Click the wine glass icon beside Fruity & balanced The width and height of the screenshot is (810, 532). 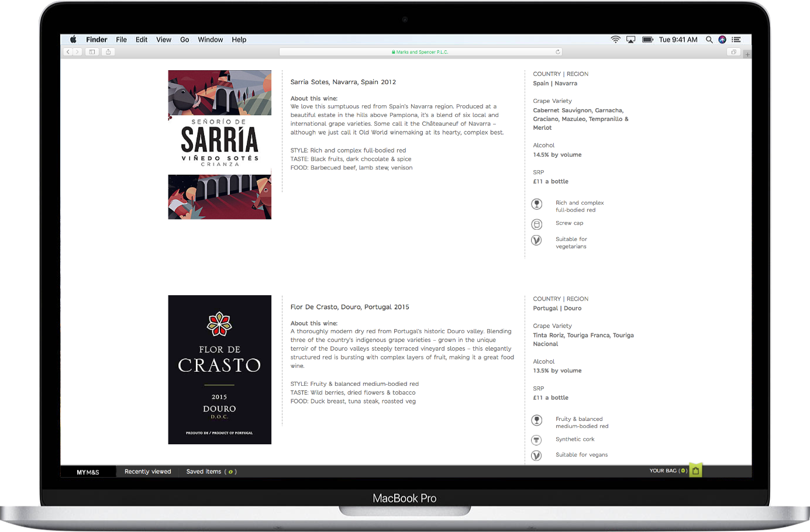(x=537, y=420)
